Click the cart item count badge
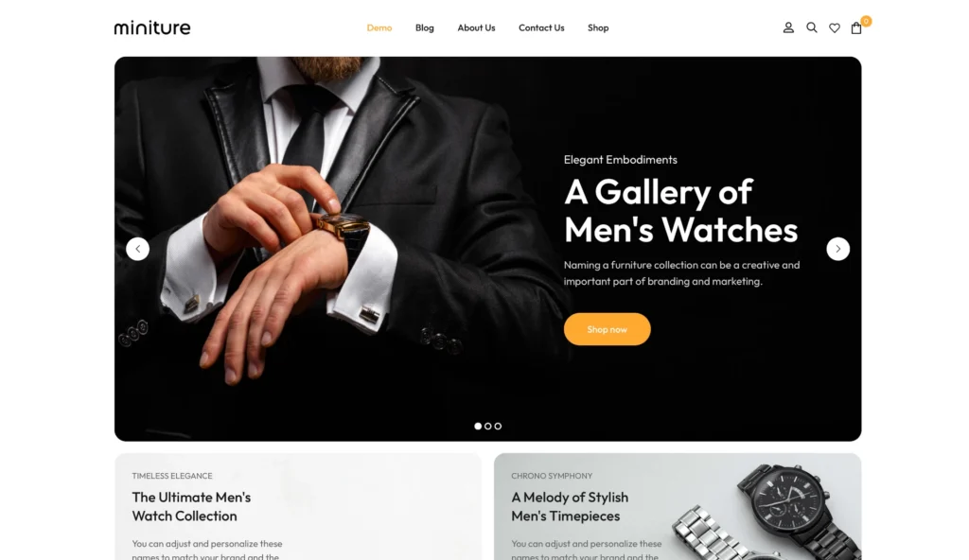Image resolution: width=969 pixels, height=560 pixels. (x=866, y=21)
